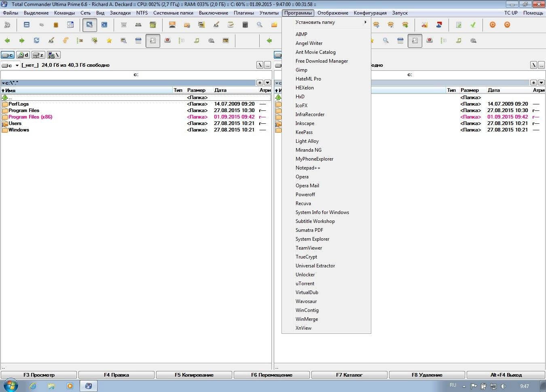
Task: Click the unpack box with green arrow icon
Action: click(x=405, y=25)
